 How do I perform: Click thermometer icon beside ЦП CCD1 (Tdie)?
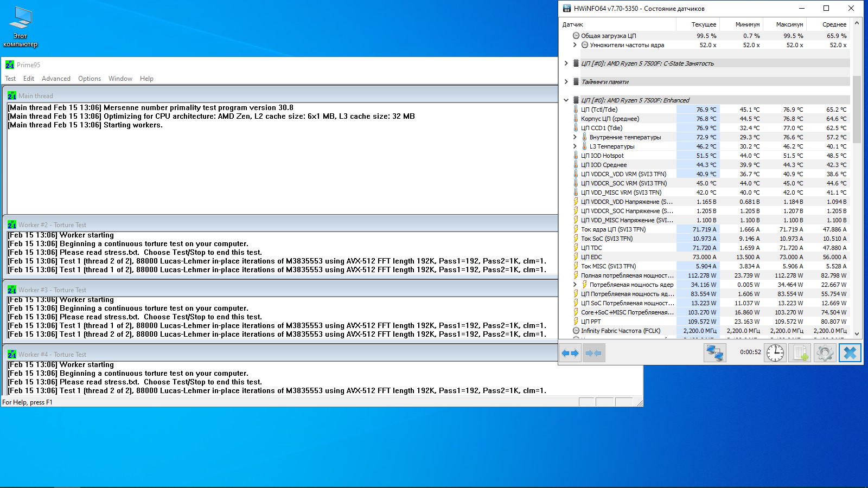(576, 128)
